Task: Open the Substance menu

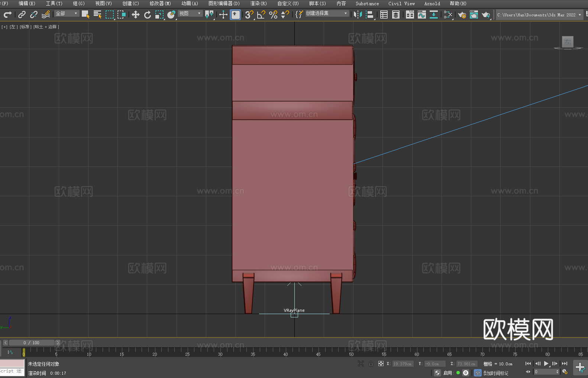Action: tap(367, 3)
